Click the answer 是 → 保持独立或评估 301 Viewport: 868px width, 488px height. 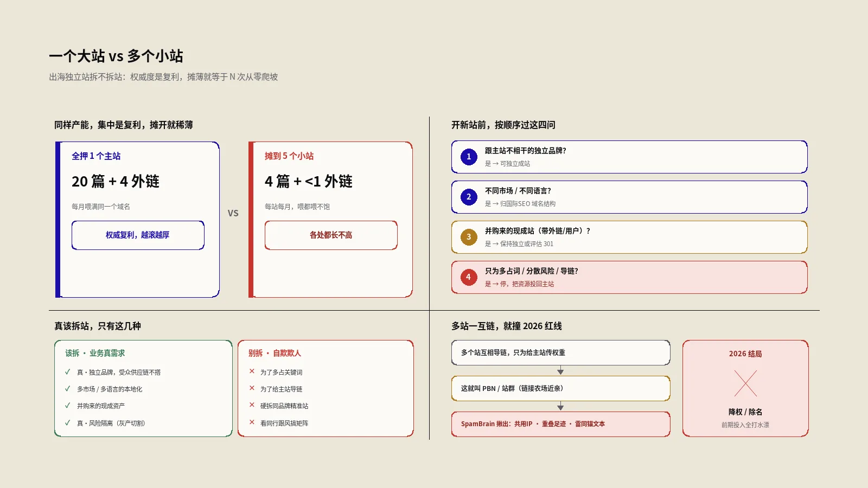(519, 244)
